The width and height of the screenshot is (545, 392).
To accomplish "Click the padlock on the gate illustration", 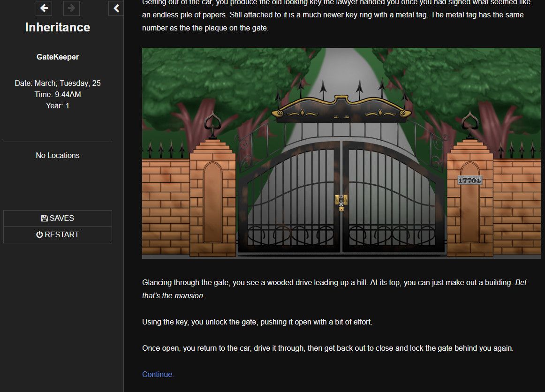I will [x=341, y=203].
